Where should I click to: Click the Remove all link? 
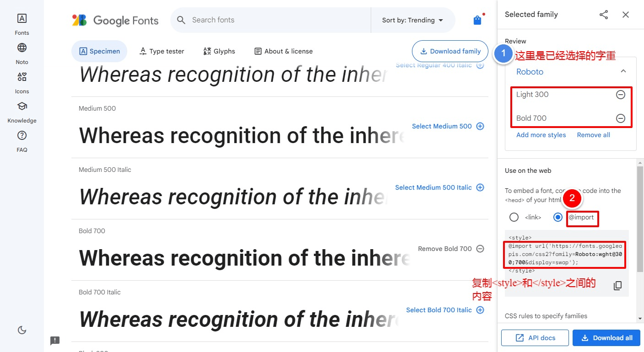pyautogui.click(x=593, y=135)
